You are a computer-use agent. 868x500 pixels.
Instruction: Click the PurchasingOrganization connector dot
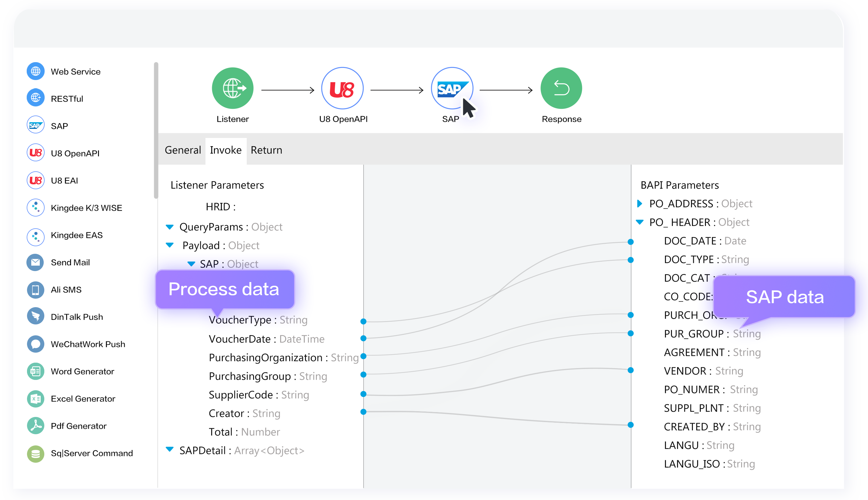[x=363, y=356]
